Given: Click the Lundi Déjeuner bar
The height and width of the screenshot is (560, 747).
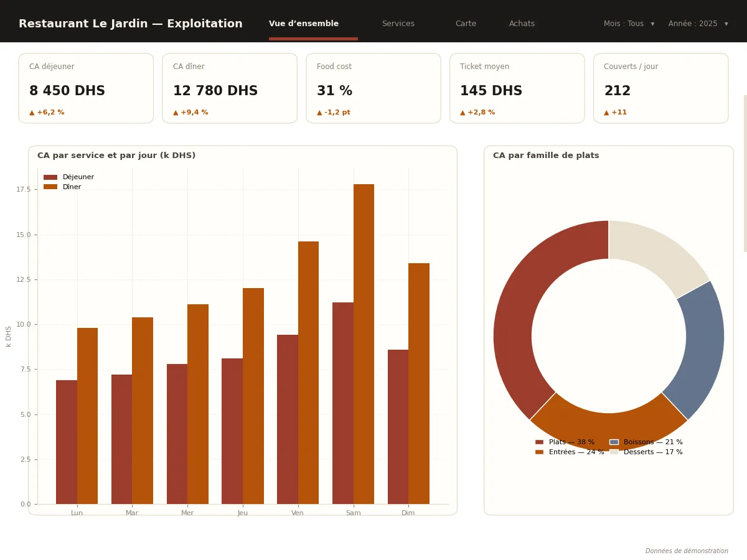Looking at the screenshot, I should click(x=67, y=442).
